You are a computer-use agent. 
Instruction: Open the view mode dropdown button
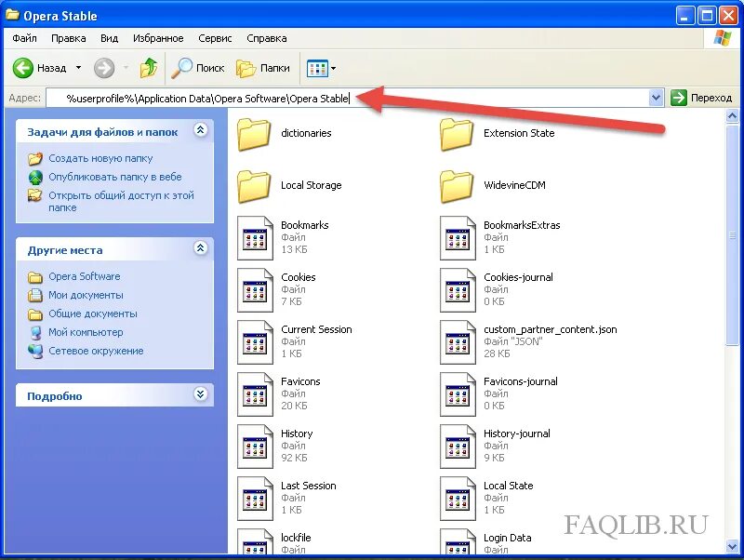click(x=321, y=68)
